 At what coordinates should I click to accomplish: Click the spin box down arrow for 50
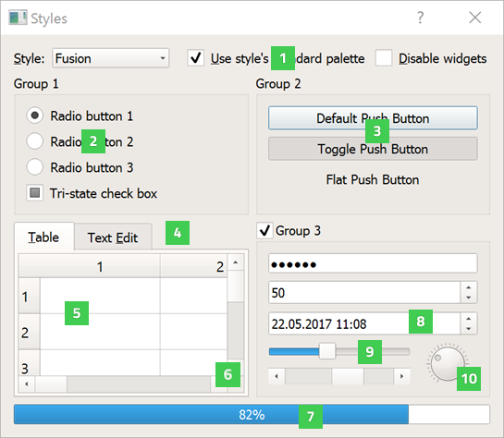click(x=469, y=298)
